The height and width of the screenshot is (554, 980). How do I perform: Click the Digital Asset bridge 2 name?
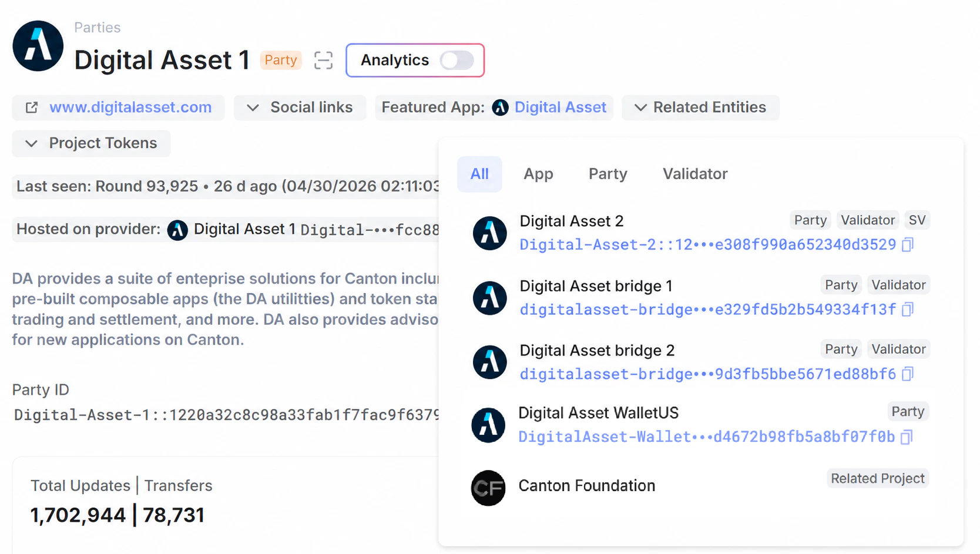click(597, 351)
